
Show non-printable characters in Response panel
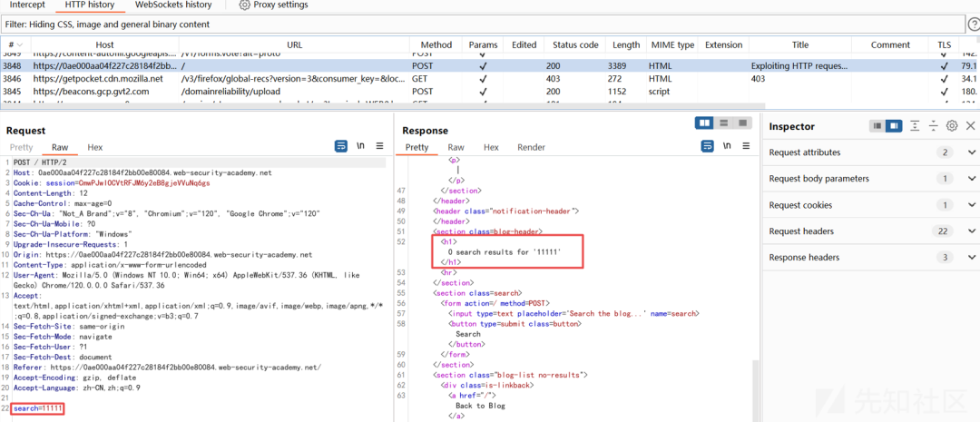click(x=727, y=146)
